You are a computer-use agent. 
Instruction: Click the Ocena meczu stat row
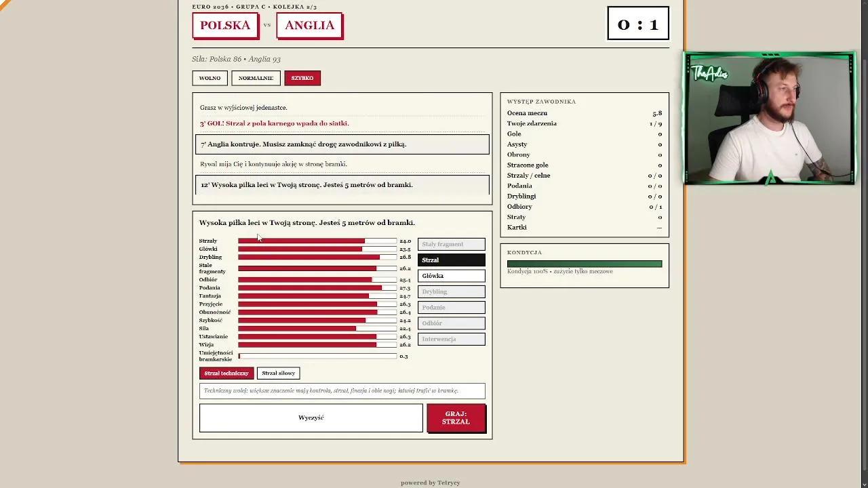585,113
